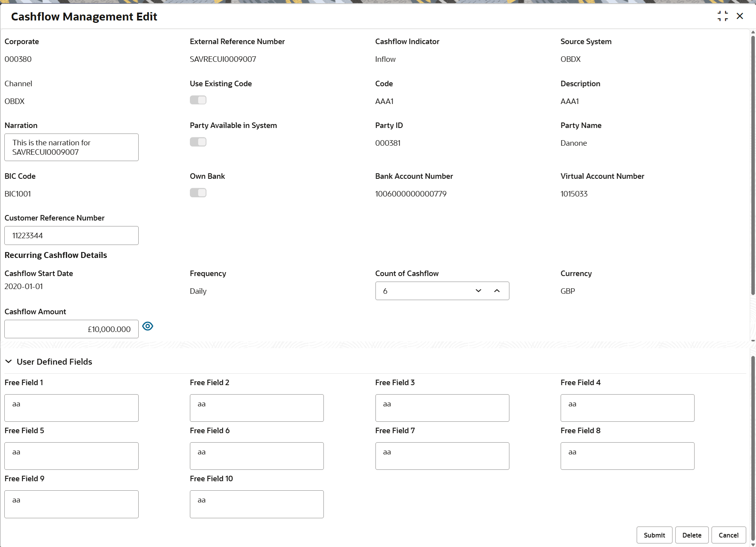Click into Free Field 1 box
Image resolution: width=756 pixels, height=547 pixels.
coord(71,408)
